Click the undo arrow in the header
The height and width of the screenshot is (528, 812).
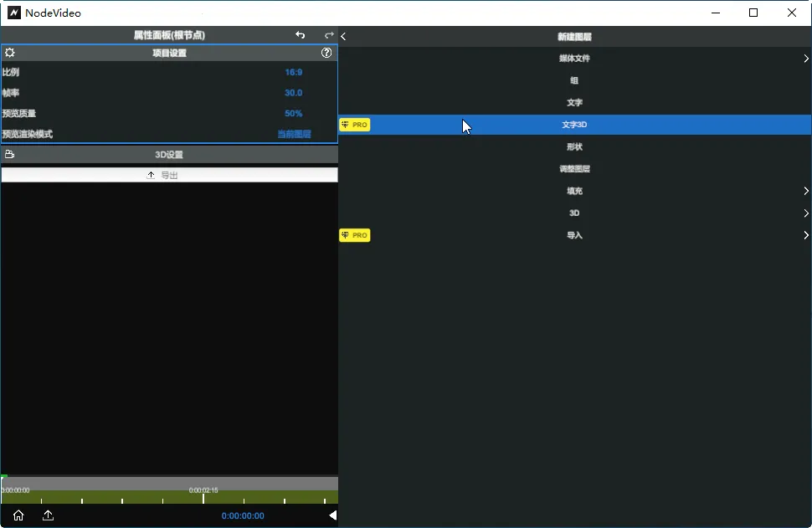(300, 35)
